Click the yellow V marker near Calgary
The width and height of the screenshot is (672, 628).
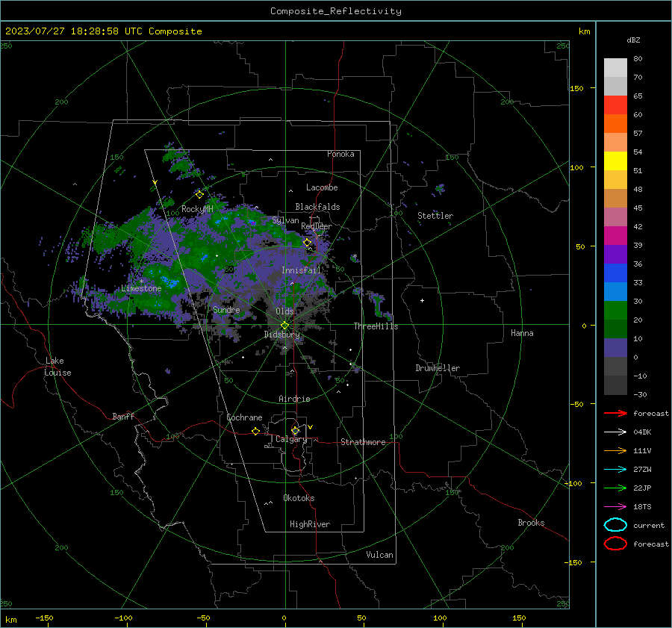(311, 427)
